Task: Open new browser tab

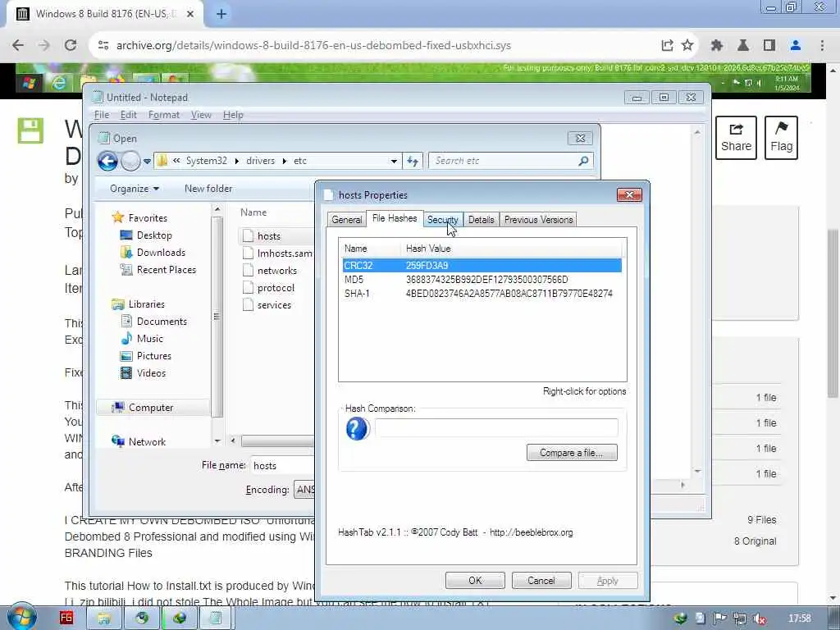Action: [221, 14]
